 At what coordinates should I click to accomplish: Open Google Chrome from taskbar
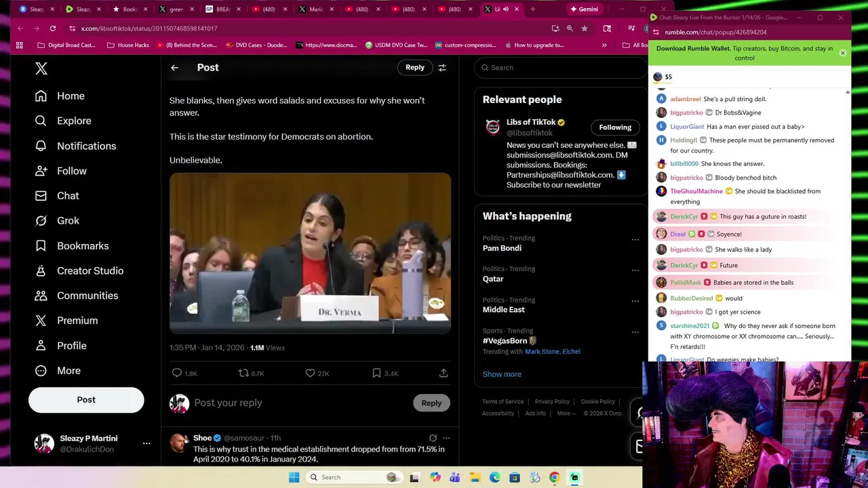(554, 477)
